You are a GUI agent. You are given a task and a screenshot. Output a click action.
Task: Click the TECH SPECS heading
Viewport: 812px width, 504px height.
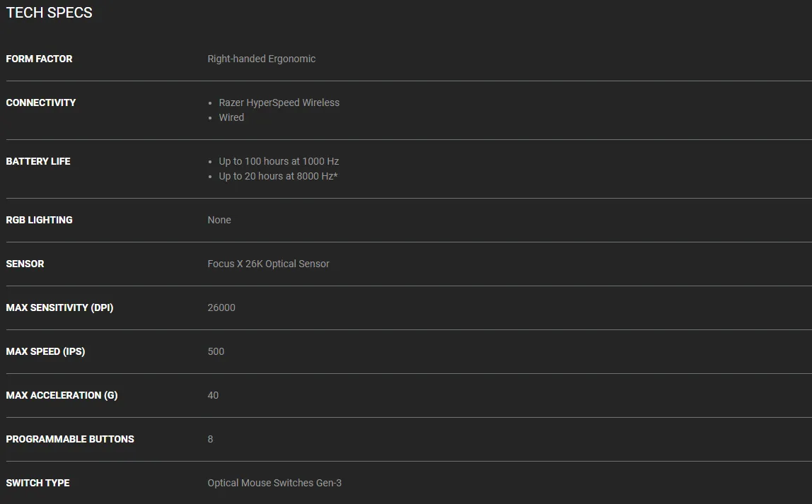[x=50, y=13]
